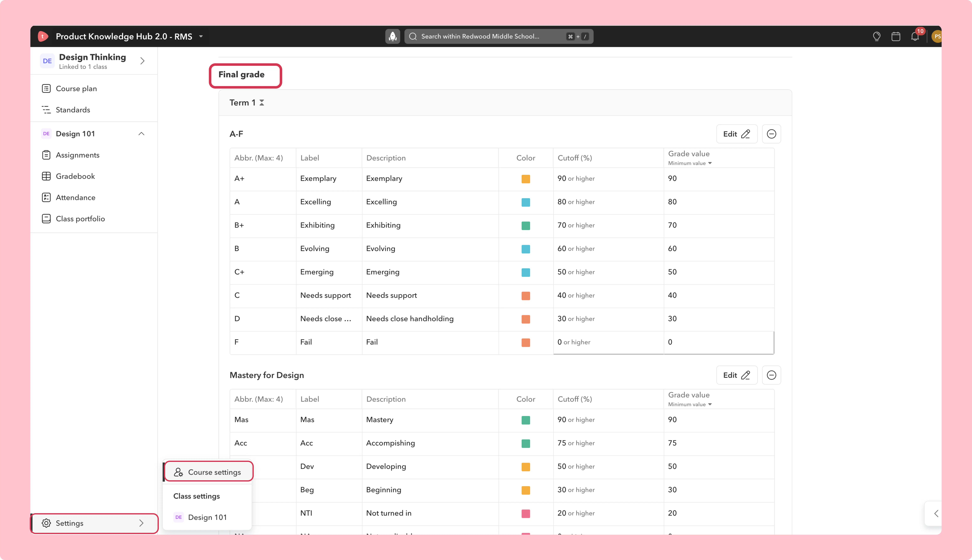The width and height of the screenshot is (972, 560).
Task: Click the 'Linked to 1 class' text
Action: (83, 67)
